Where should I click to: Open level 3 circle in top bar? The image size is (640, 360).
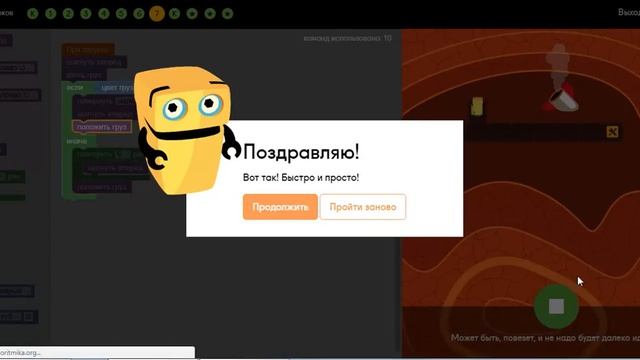point(86,13)
